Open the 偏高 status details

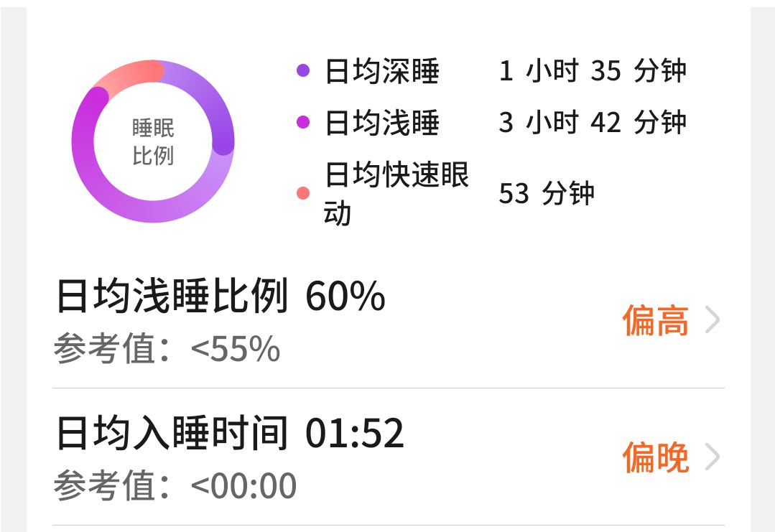click(655, 320)
